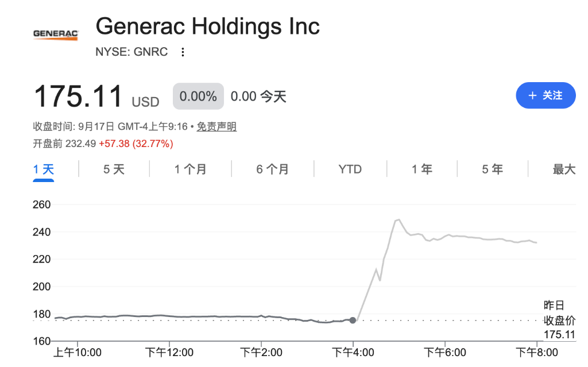
Task: Click the 昨日收盘价 175.11 label
Action: 559,320
